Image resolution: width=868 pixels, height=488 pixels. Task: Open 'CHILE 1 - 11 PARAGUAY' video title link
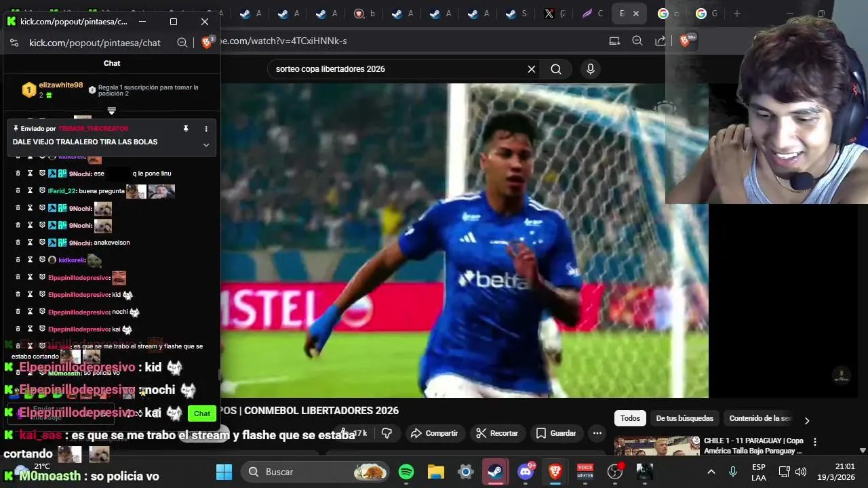pyautogui.click(x=753, y=446)
